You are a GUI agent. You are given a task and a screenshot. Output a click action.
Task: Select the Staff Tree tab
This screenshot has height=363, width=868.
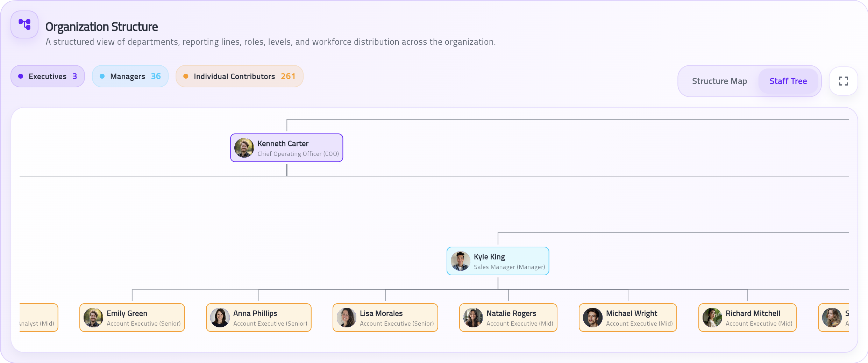pos(788,81)
